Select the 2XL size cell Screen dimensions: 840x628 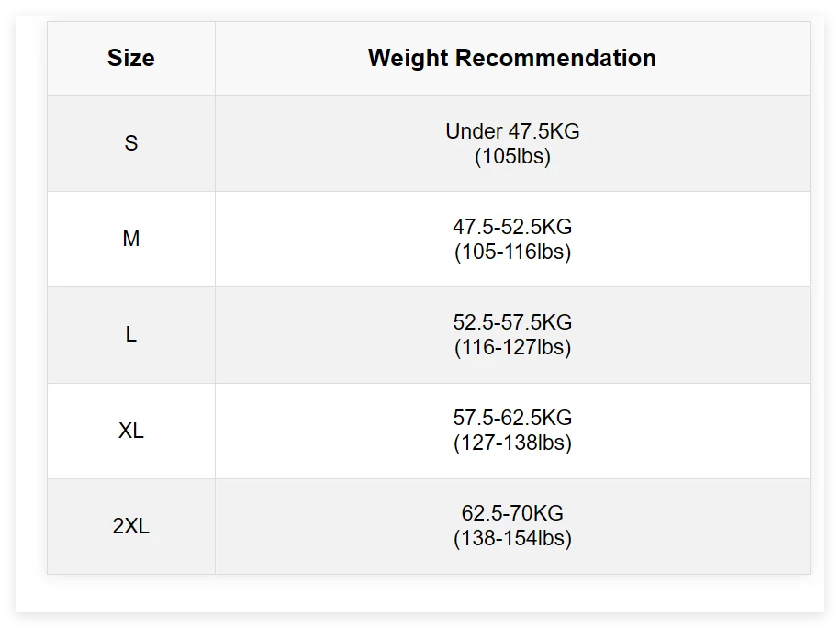click(130, 526)
